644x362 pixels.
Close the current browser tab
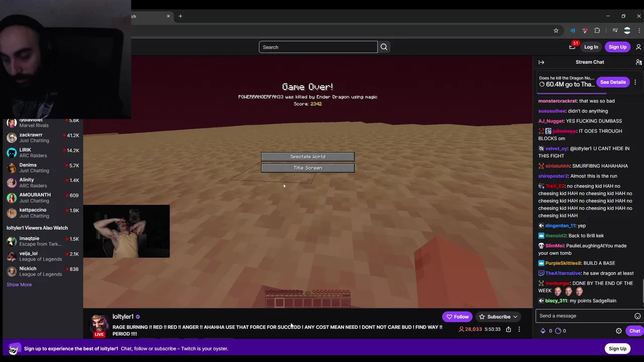[x=168, y=16]
